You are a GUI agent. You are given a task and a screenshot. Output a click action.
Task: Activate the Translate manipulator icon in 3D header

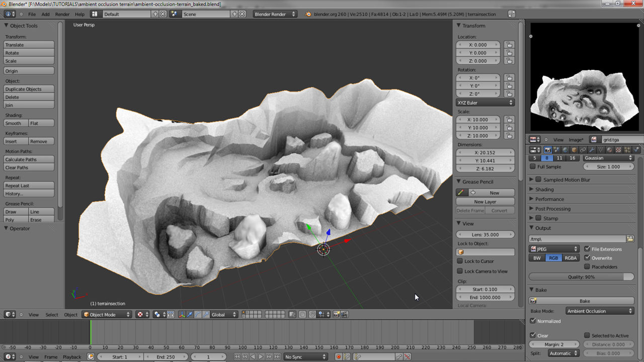190,314
